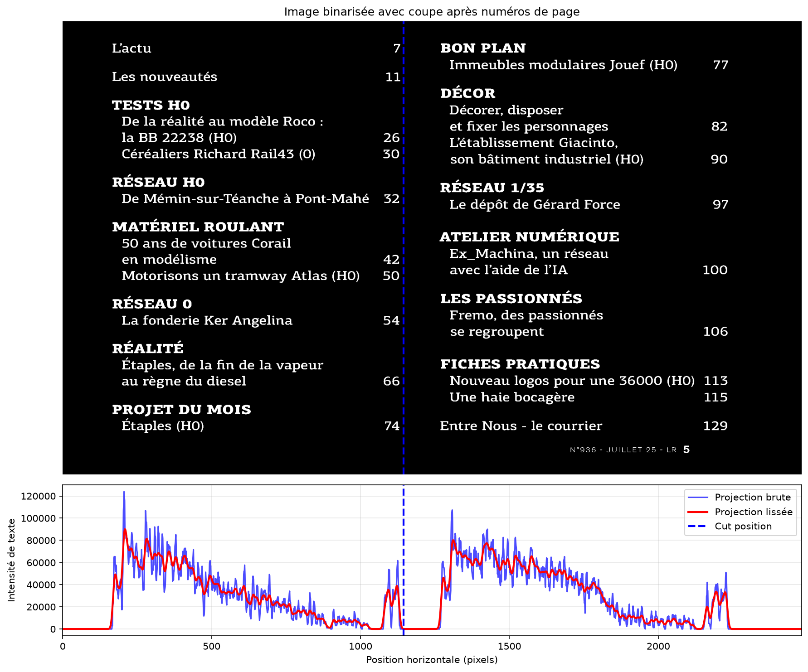Click page number 115 for Une haie bocagère
The height and width of the screenshot is (672, 808).
click(716, 397)
